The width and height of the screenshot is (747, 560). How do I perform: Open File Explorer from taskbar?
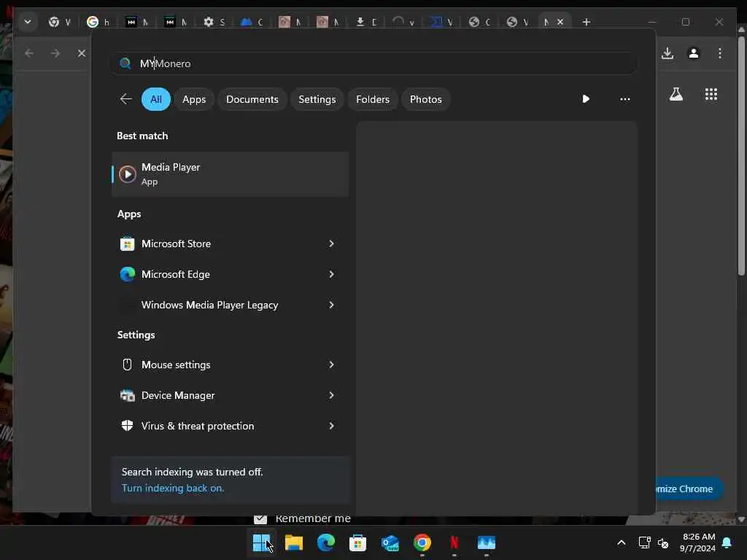click(293, 542)
